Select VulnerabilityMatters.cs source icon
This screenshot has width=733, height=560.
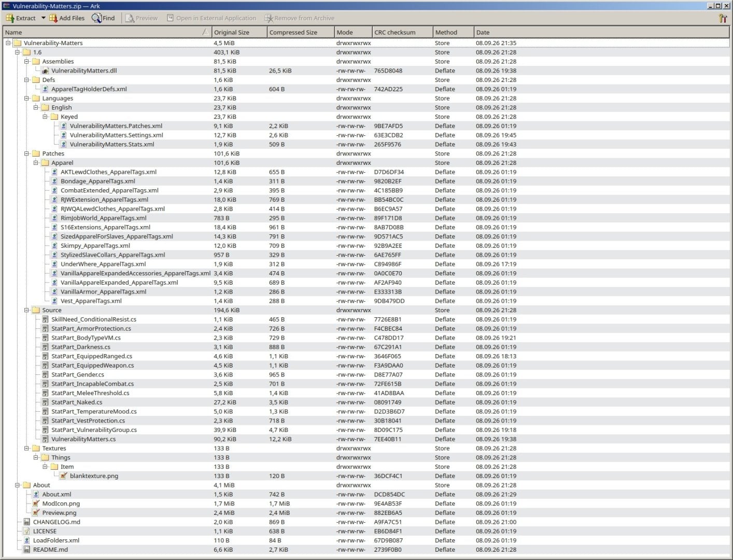click(x=45, y=439)
